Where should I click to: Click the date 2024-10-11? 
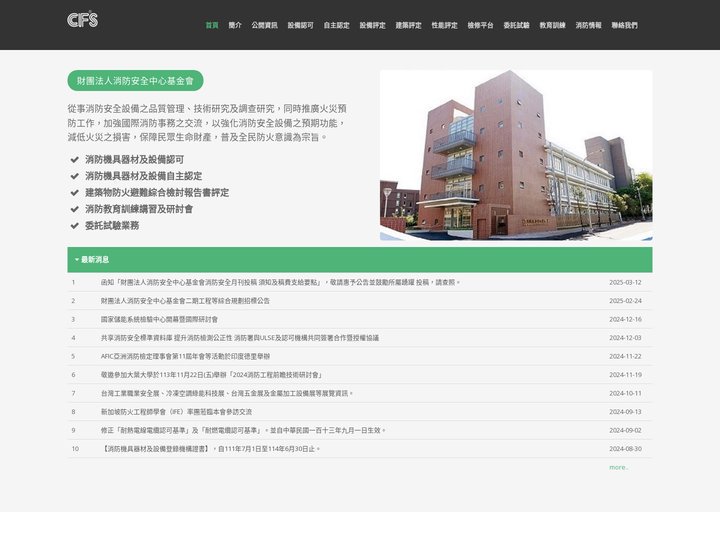[x=625, y=394]
